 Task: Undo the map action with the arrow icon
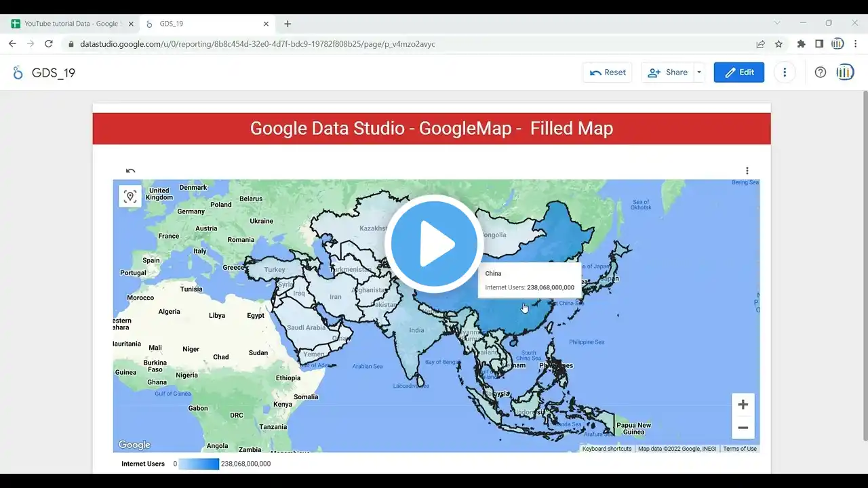tap(131, 171)
